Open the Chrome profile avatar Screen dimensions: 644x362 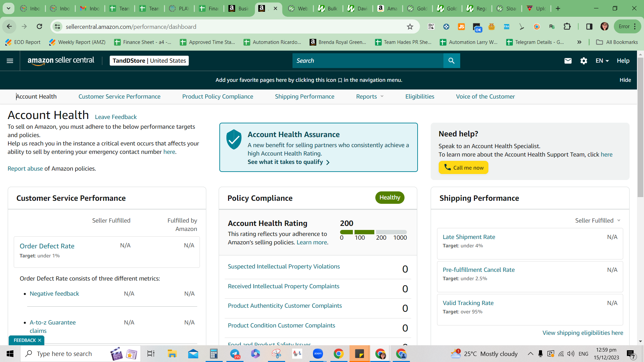click(604, 26)
